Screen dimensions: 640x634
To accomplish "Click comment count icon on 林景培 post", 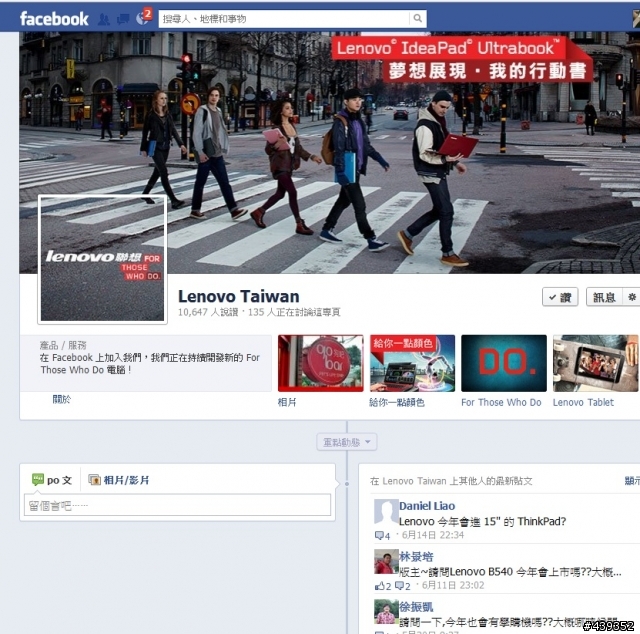I will pos(402,586).
